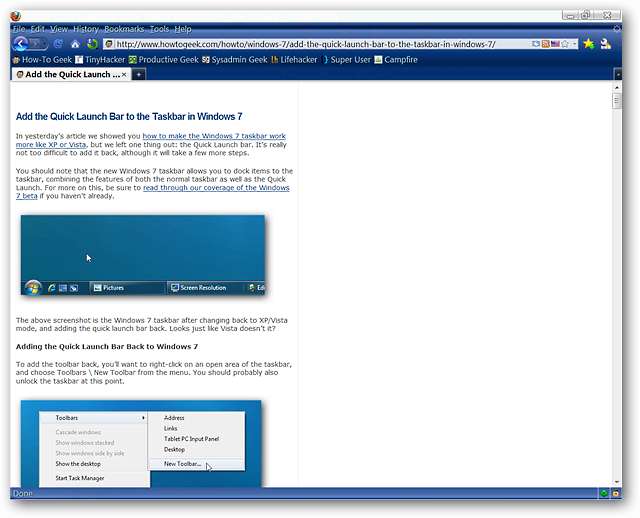This screenshot has height=518, width=640.
Task: Close the Add the Quick Launch tab
Action: [124, 75]
